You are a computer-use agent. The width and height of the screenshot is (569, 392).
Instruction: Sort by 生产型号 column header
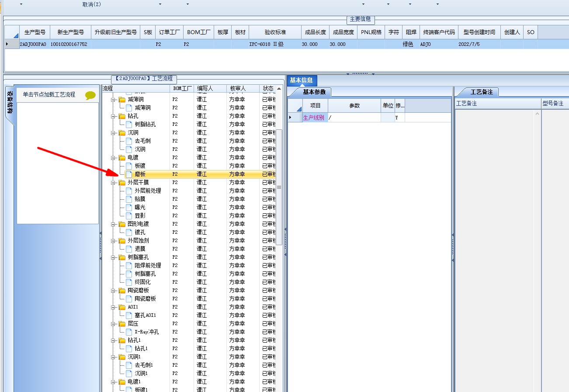pyautogui.click(x=35, y=32)
